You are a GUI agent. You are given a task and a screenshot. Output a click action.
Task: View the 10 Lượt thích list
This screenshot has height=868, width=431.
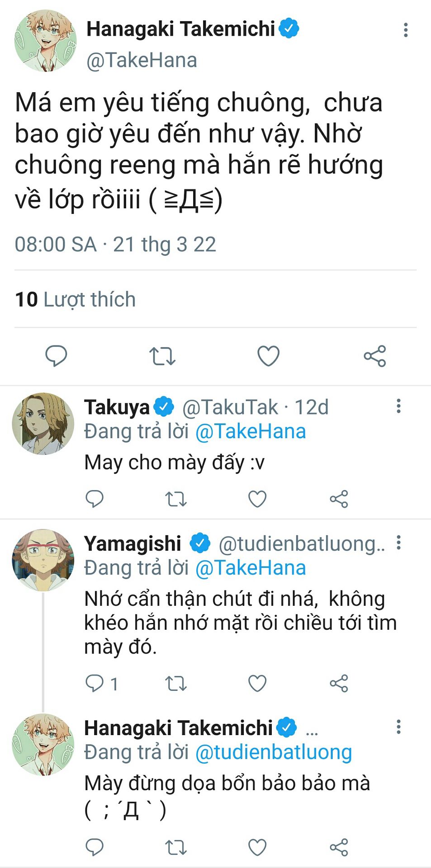[x=75, y=299]
